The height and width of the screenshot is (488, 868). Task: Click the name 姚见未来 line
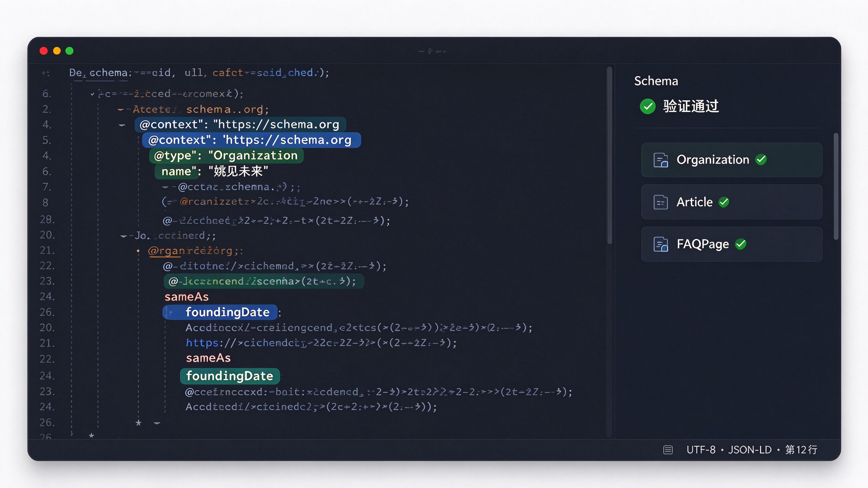point(212,172)
